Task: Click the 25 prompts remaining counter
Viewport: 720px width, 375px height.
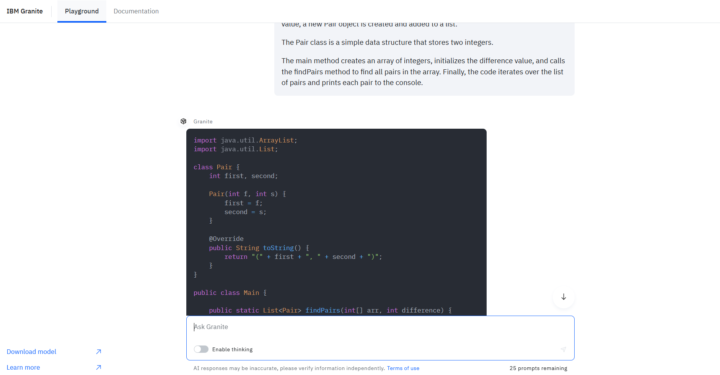Action: coord(538,368)
